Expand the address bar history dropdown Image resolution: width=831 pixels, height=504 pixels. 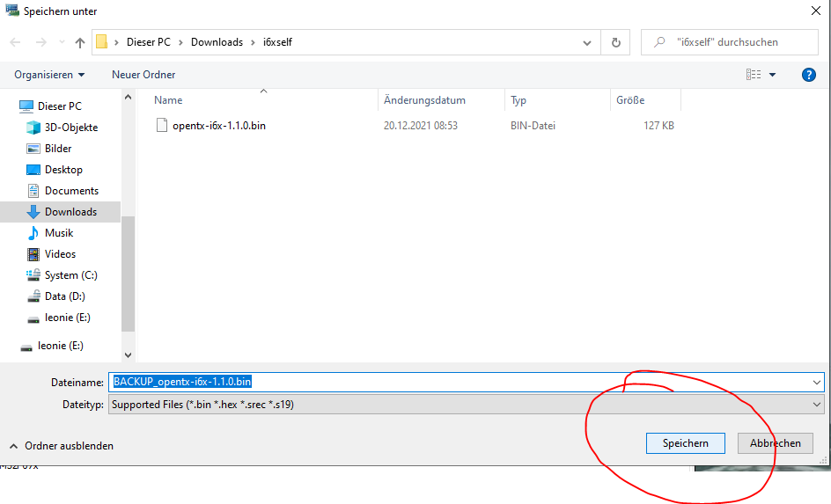[x=587, y=42]
